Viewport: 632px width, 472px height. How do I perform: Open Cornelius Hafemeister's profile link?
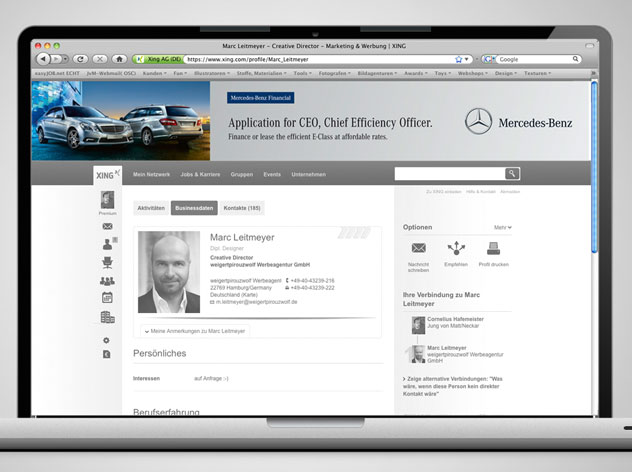pyautogui.click(x=461, y=320)
